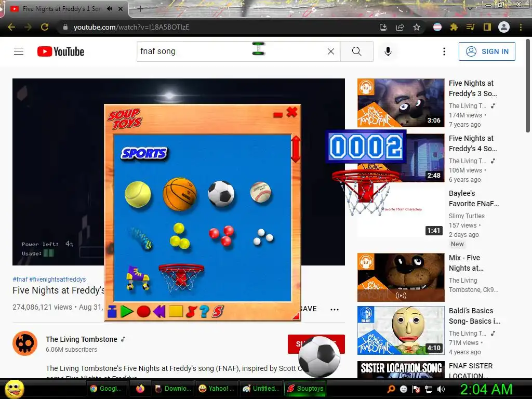Click the 0002 score counter
Viewport: 532px width, 399px height.
pyautogui.click(x=366, y=147)
